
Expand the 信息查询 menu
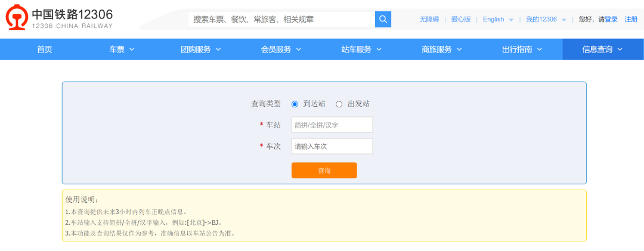point(602,49)
